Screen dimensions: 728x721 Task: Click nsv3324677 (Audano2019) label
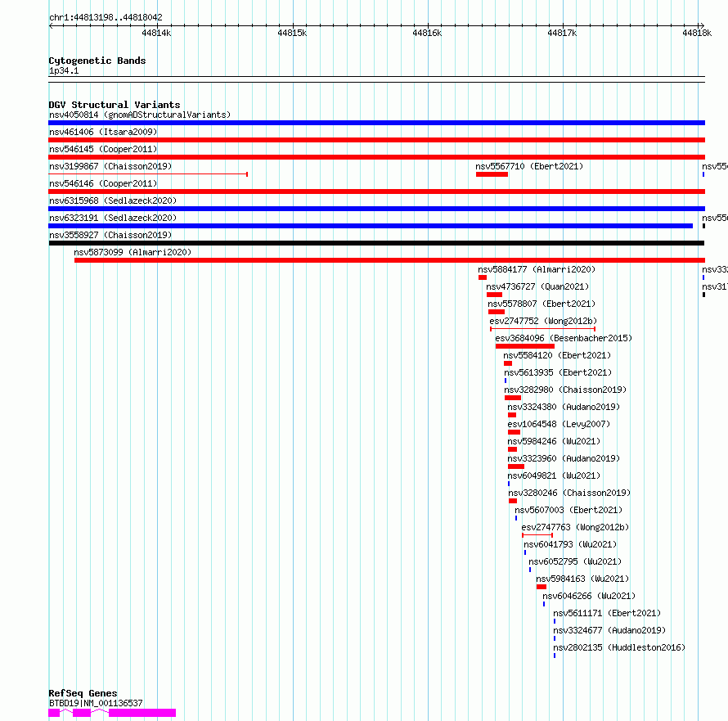click(x=609, y=630)
